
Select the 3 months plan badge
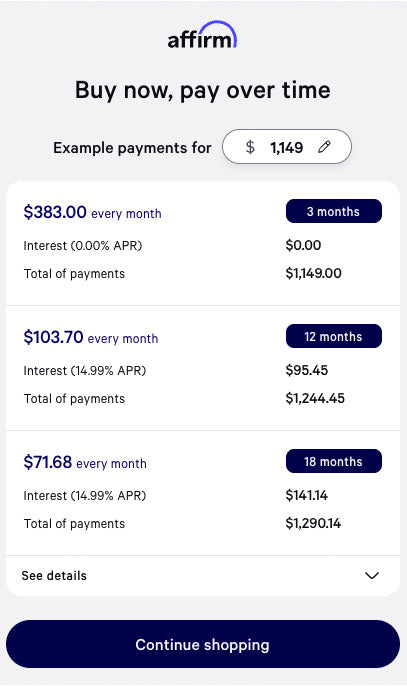333,211
